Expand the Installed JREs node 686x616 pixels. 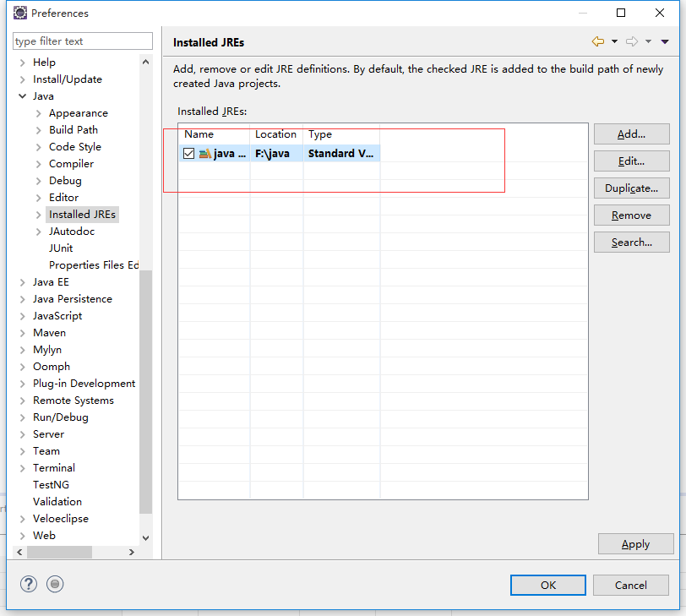tap(39, 215)
